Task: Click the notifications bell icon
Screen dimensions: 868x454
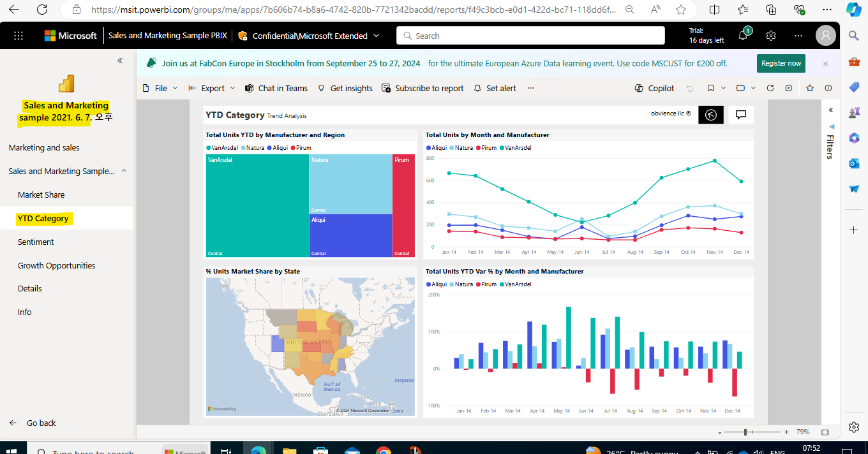Action: coord(743,36)
